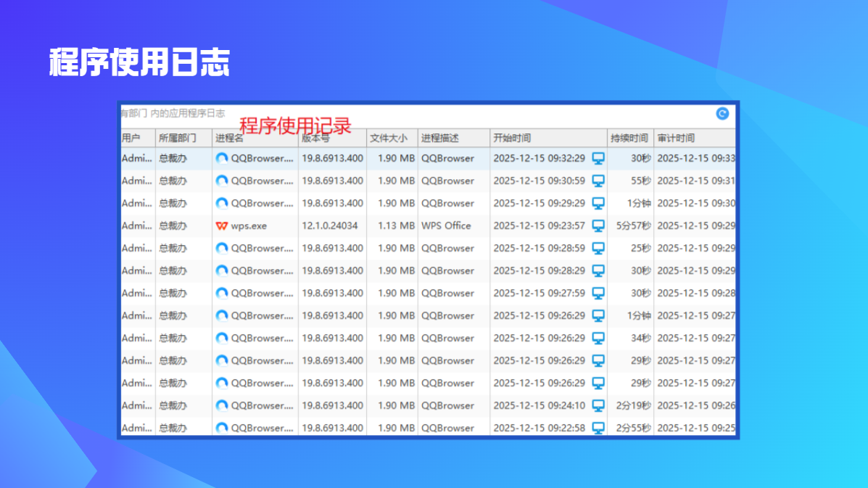Select the 1.13 MB file size cell

396,226
